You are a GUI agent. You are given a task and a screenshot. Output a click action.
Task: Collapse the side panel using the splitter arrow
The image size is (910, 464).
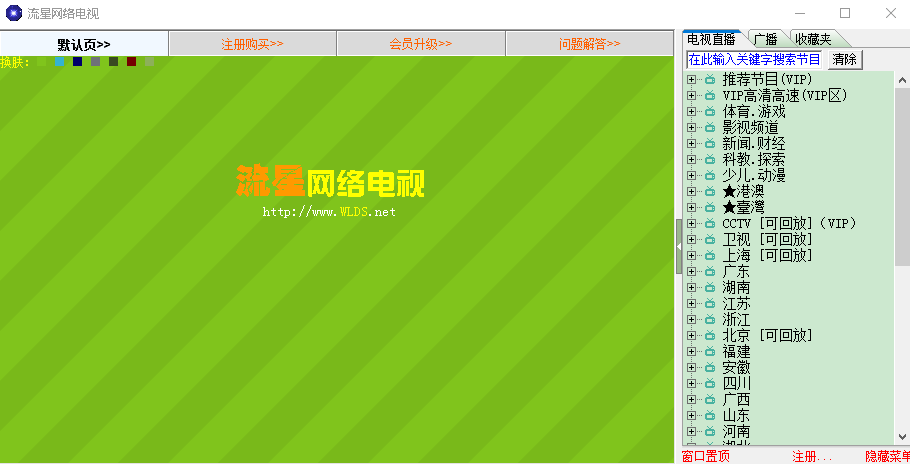678,246
